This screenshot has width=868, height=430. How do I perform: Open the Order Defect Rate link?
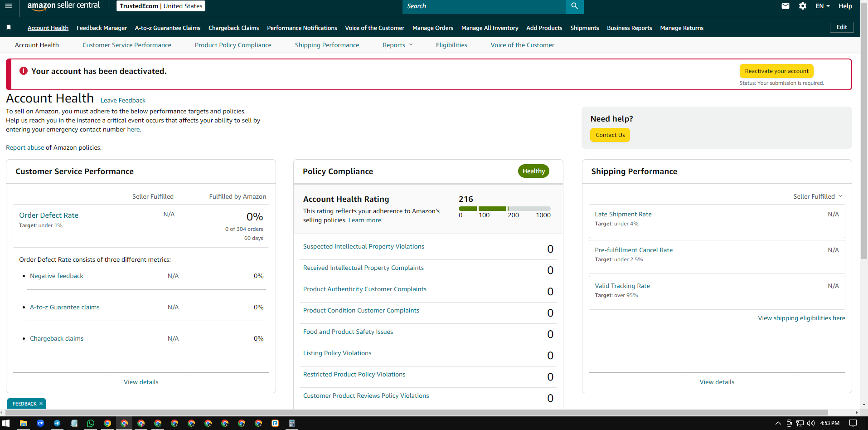48,215
